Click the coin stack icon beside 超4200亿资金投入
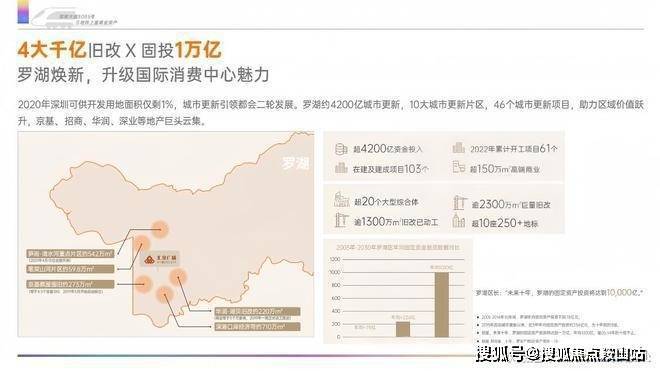 click(341, 149)
